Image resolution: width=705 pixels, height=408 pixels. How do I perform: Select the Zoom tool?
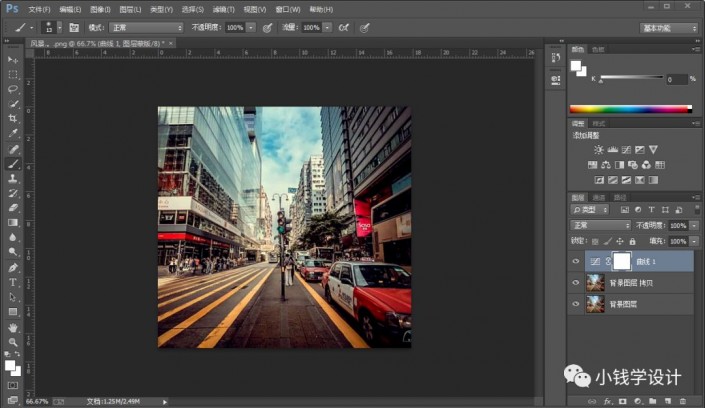pos(13,342)
